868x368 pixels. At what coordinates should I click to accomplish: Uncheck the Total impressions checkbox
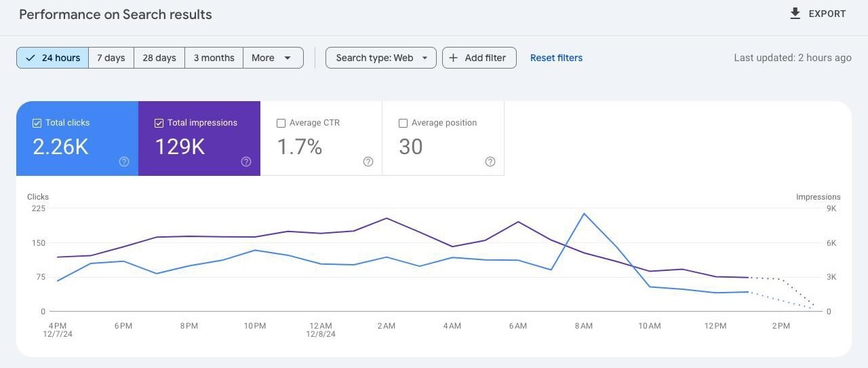pos(159,123)
